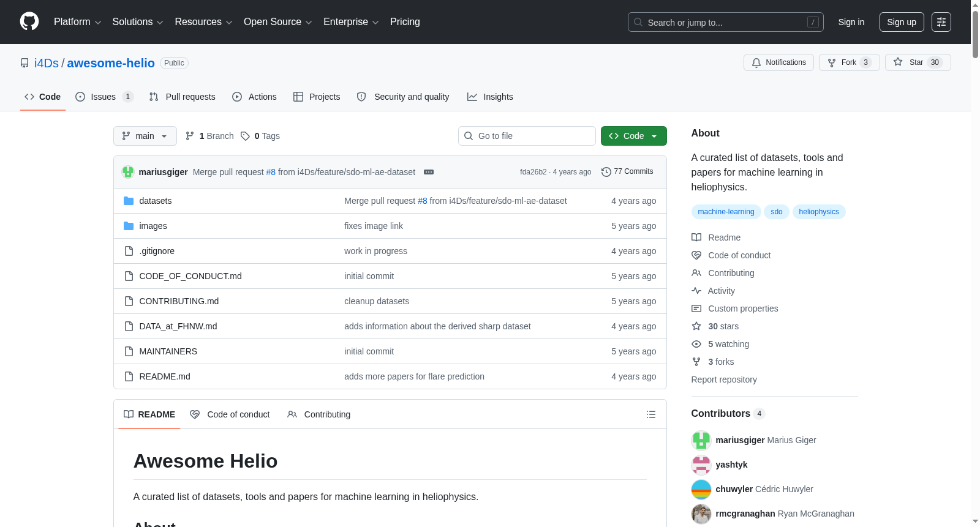
Task: Click the star icon in Star button
Action: (898, 62)
